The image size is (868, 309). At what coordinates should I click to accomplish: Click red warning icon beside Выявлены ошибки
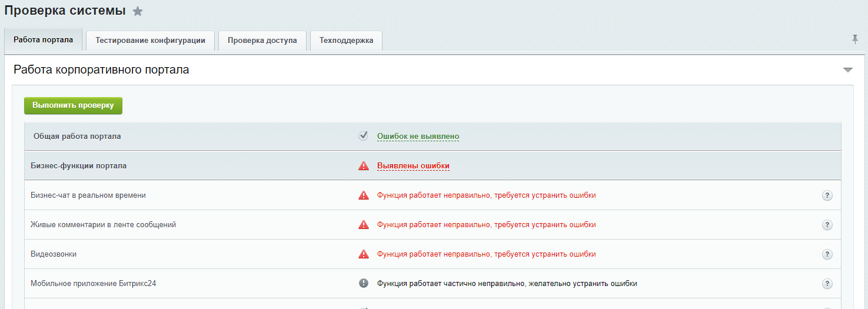(x=364, y=166)
